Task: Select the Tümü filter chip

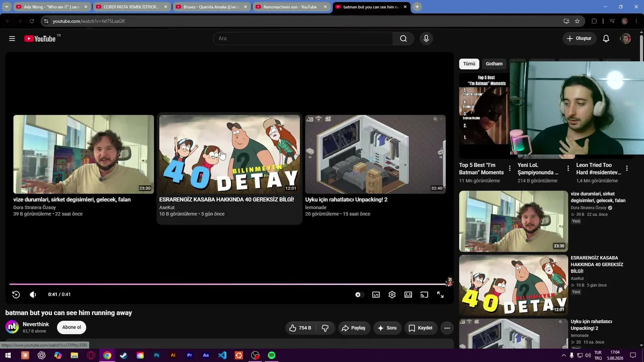Action: [469, 64]
